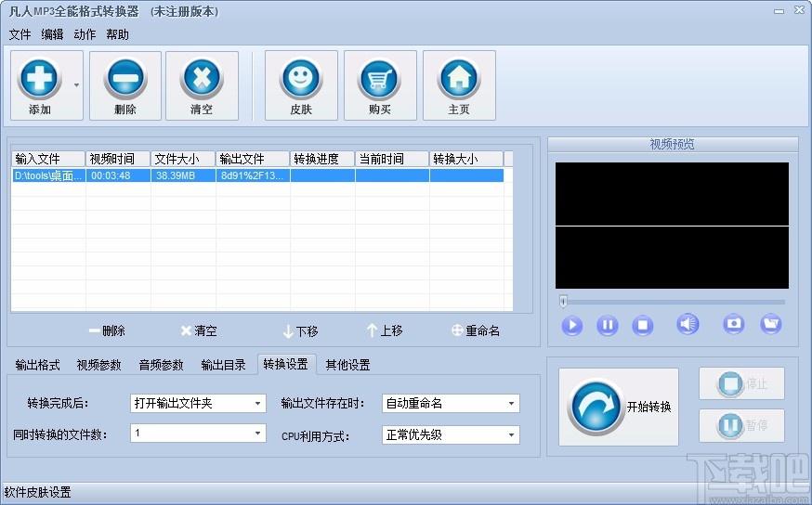Open the Skin (皮肤) settings icon
The image size is (812, 505).
(x=301, y=78)
